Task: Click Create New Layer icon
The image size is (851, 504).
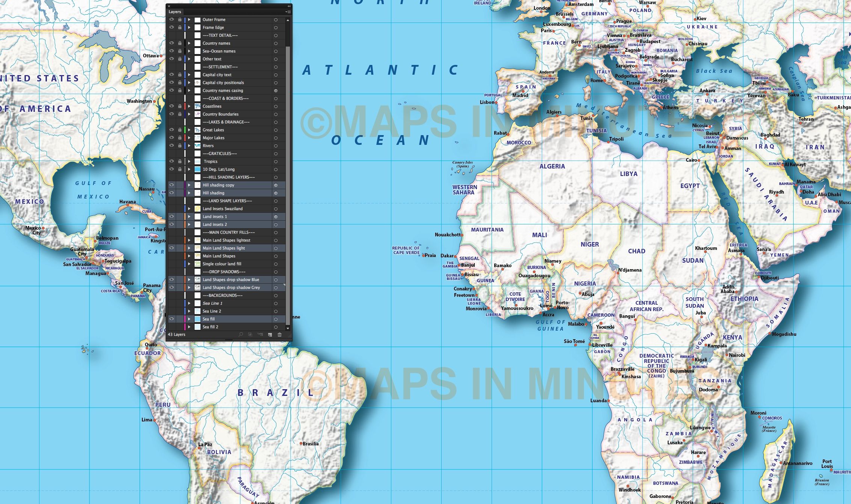Action: click(270, 334)
